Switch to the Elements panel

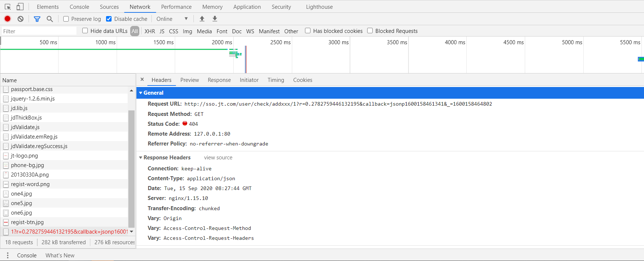click(48, 7)
